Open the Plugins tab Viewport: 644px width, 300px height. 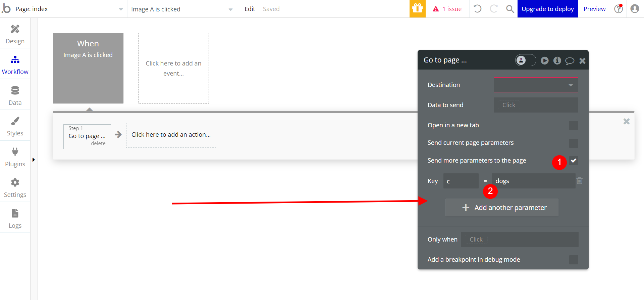click(x=15, y=157)
